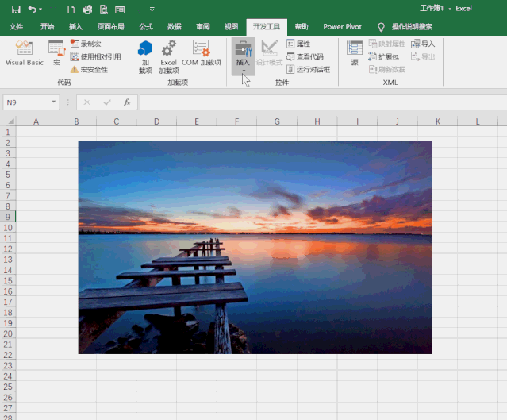Open the undo history dropdown arrow
This screenshot has height=420, width=507.
click(40, 10)
